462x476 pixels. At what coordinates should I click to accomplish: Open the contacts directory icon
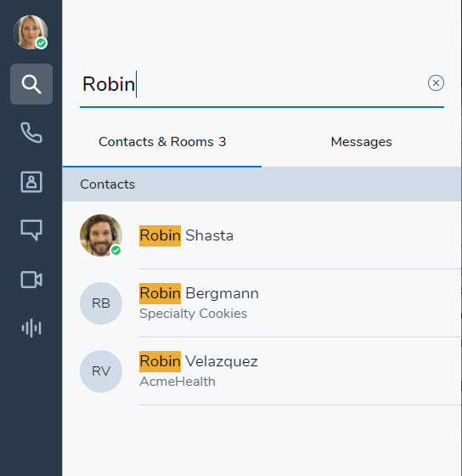point(31,182)
